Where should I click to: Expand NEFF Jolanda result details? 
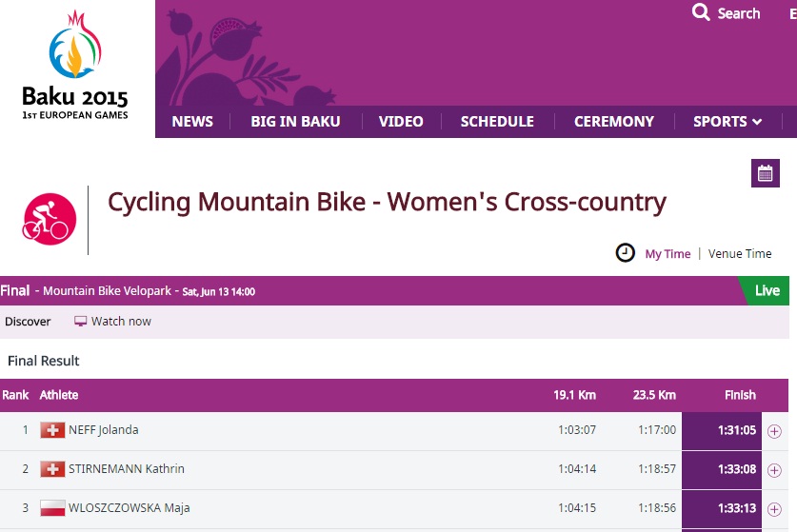coord(774,431)
